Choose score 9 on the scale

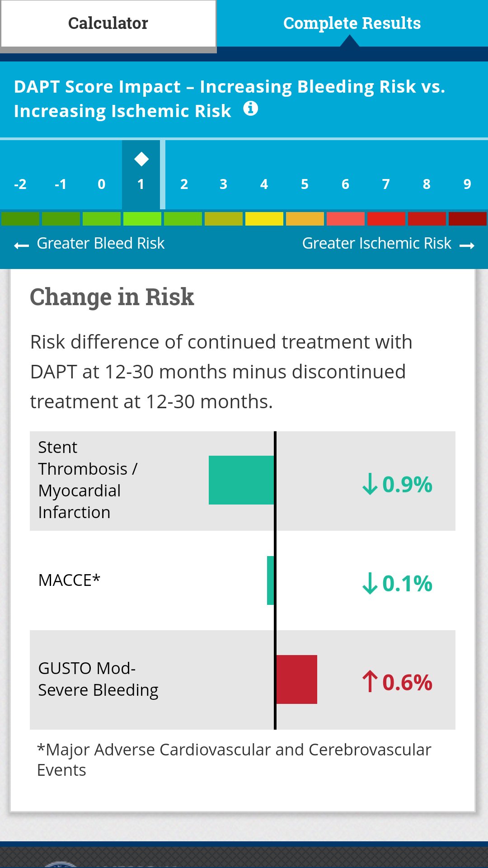tap(467, 184)
